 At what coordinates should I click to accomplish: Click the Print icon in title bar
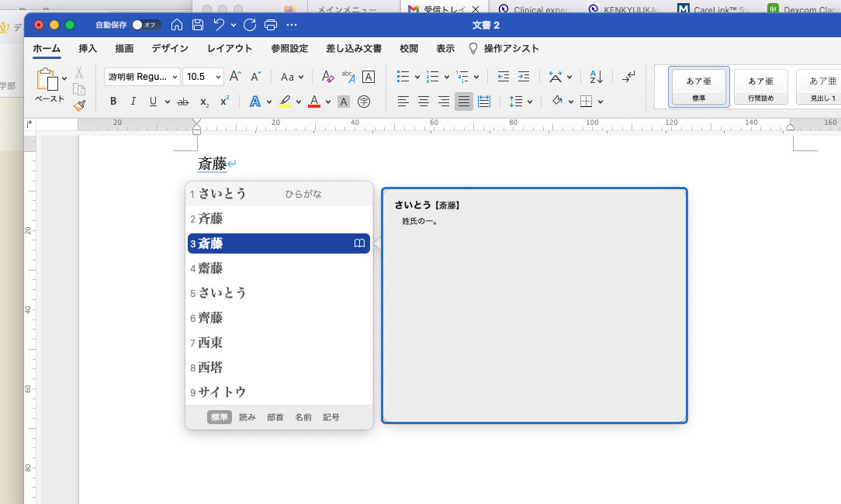[x=271, y=25]
